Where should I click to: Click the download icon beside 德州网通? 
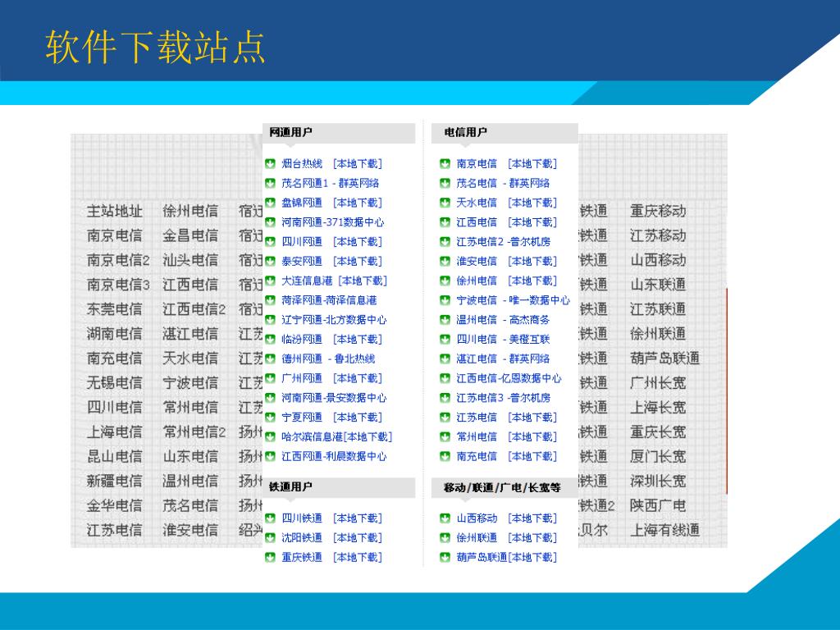(x=271, y=359)
